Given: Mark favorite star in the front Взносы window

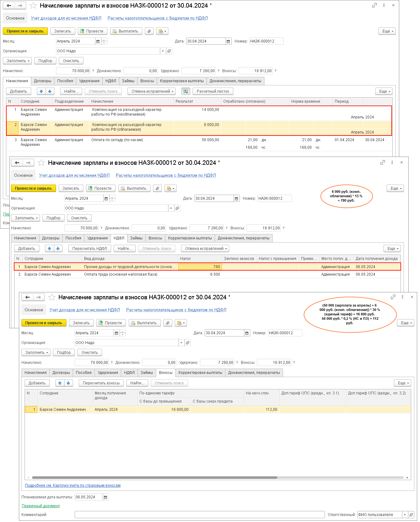Looking at the screenshot, I should pos(52,297).
